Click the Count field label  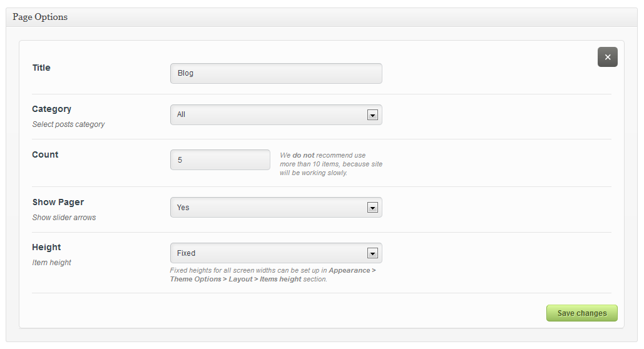(45, 154)
